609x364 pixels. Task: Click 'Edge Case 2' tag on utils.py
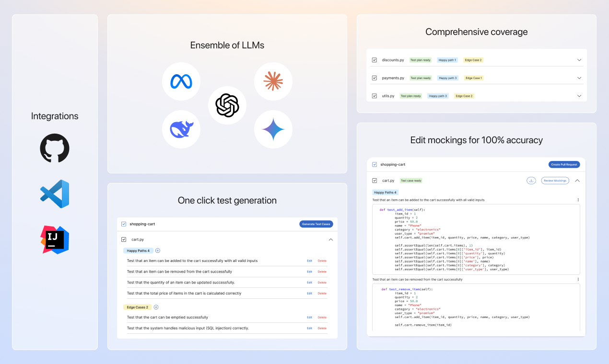(464, 96)
